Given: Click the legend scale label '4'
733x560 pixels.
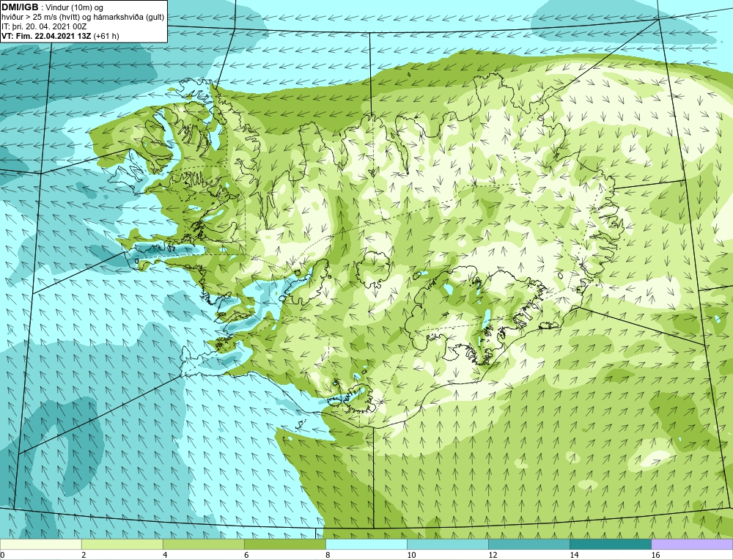Looking at the screenshot, I should pos(165,555).
